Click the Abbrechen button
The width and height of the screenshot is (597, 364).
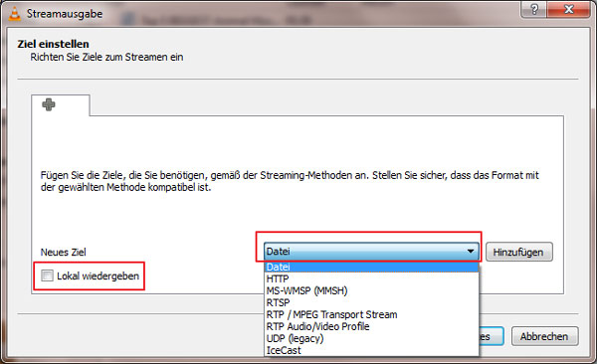pyautogui.click(x=545, y=336)
